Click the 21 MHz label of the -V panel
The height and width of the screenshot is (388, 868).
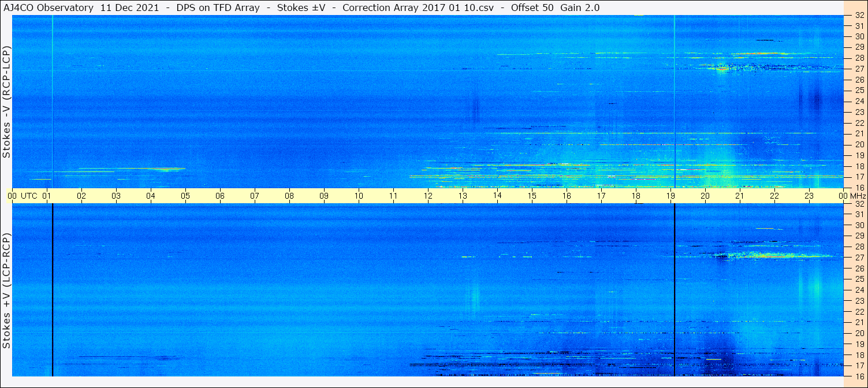click(x=859, y=134)
